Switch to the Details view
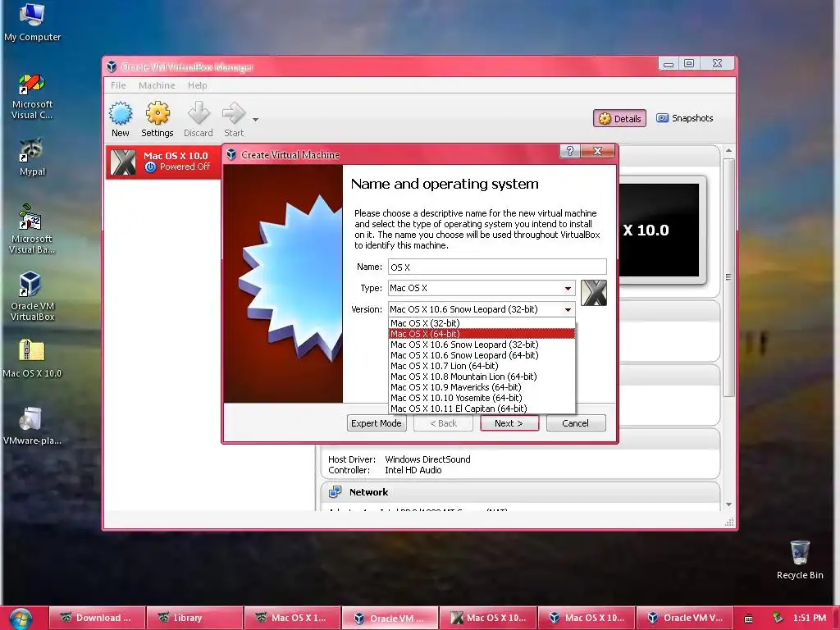This screenshot has width=840, height=630. pos(619,118)
